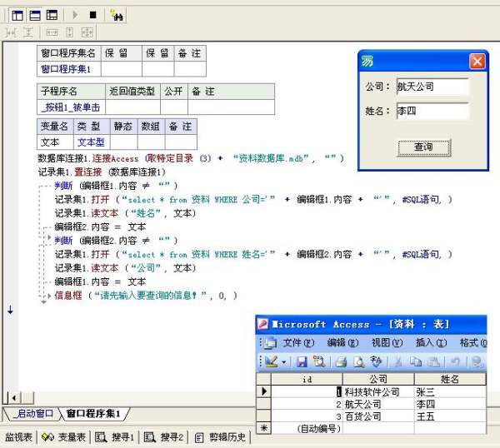
Task: Click the Stop (black square) toolbar icon
Action: (x=92, y=15)
